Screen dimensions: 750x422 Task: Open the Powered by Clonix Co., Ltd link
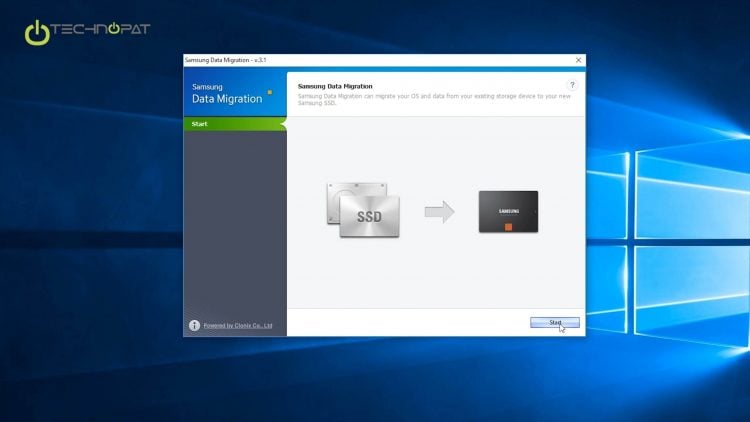tap(238, 325)
